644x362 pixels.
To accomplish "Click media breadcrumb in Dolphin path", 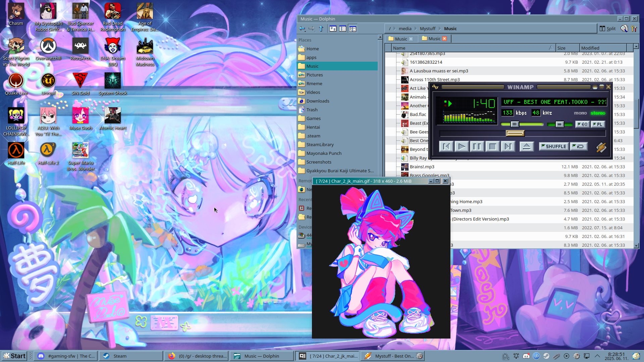I will (x=405, y=29).
